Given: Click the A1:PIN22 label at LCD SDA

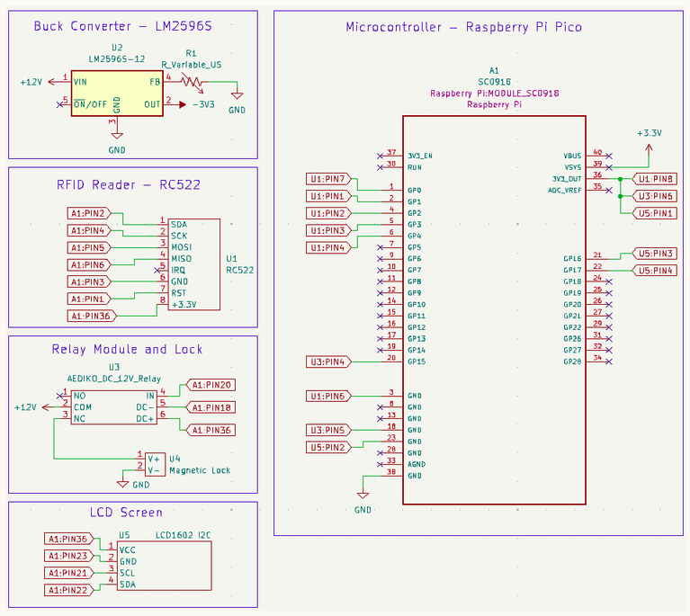Looking at the screenshot, I should pos(68,591).
